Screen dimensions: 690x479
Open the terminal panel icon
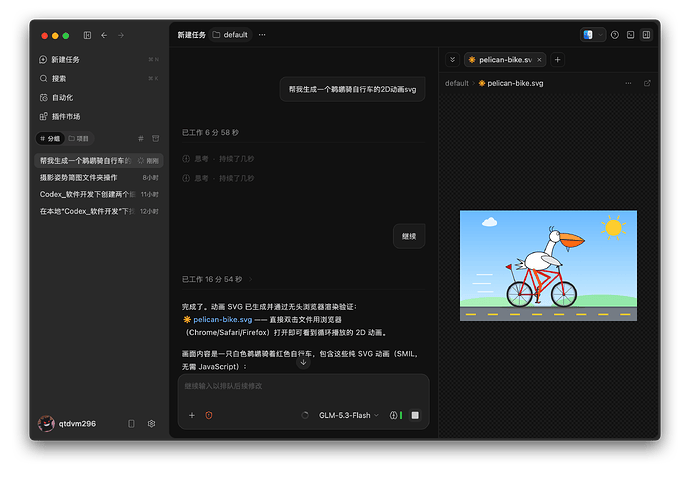click(631, 35)
